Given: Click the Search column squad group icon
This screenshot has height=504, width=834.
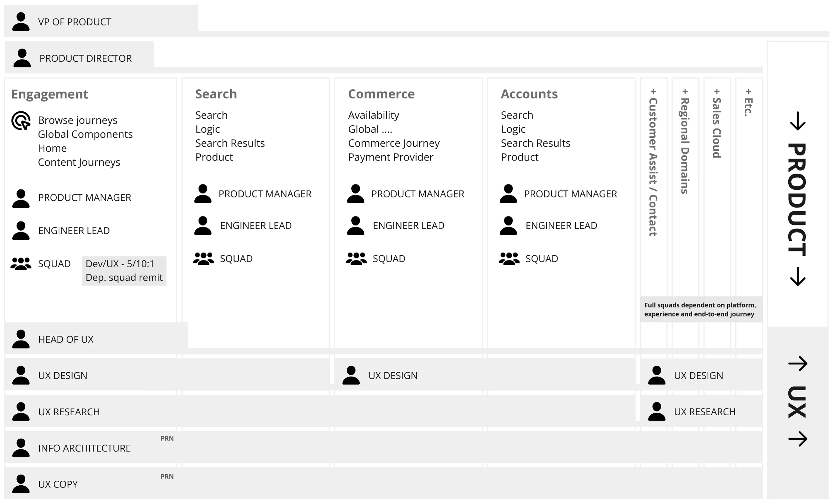Looking at the screenshot, I should click(x=203, y=259).
